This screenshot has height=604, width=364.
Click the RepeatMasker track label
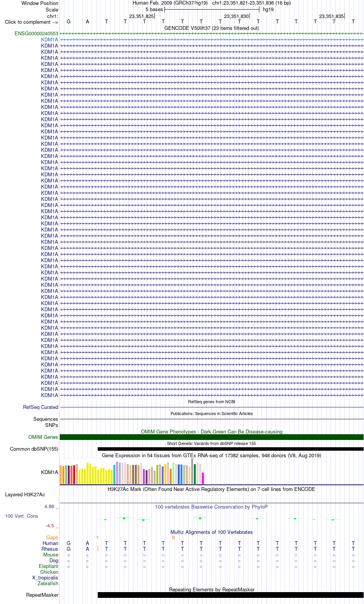[x=42, y=595]
